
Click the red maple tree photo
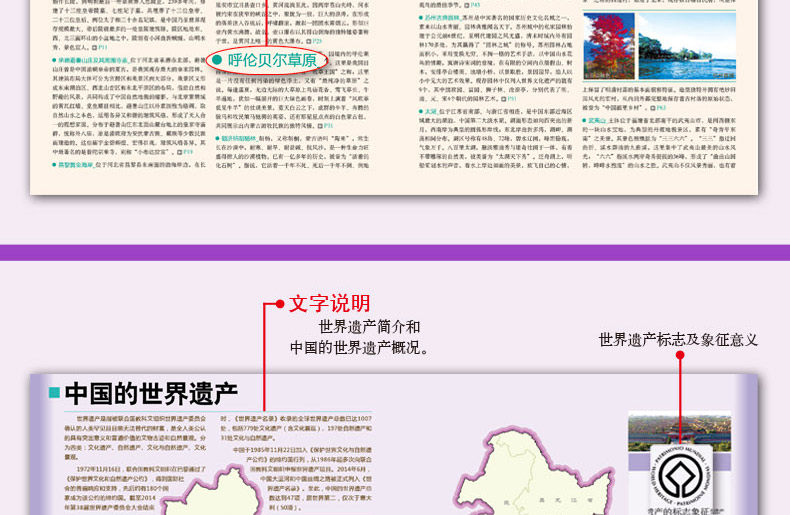(x=609, y=46)
